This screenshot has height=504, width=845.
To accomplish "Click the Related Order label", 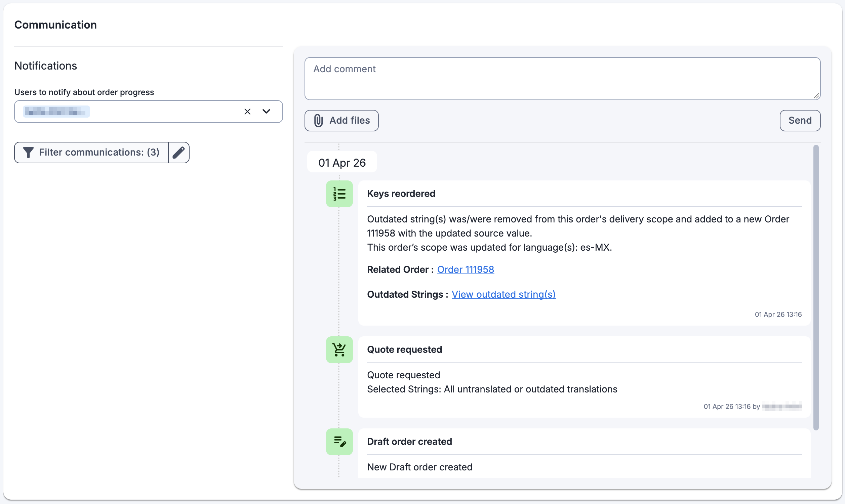I will pos(400,269).
